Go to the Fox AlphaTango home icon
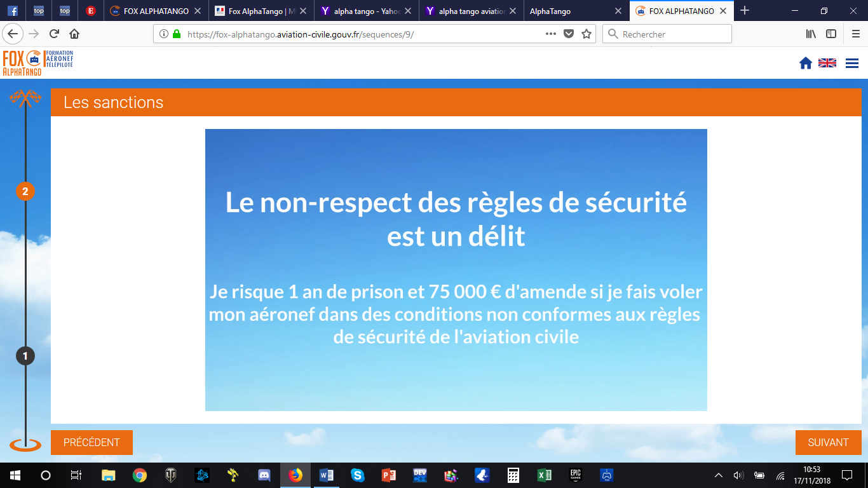The image size is (868, 488). pos(806,63)
